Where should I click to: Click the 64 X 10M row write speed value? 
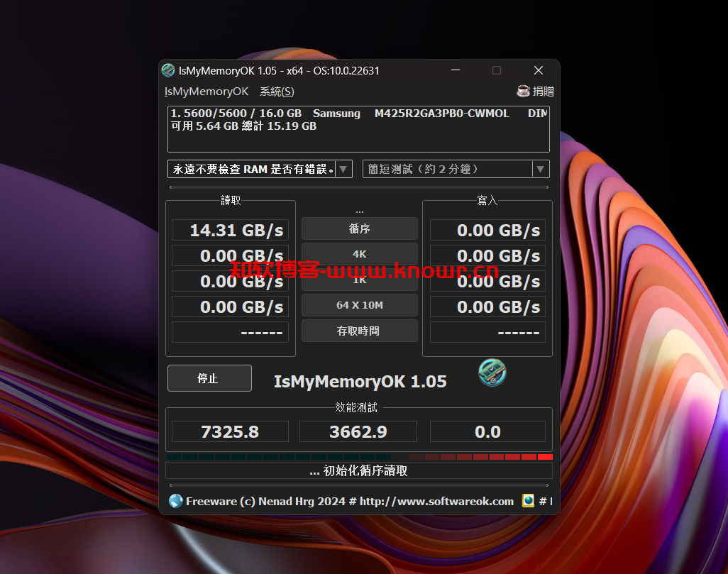487,307
